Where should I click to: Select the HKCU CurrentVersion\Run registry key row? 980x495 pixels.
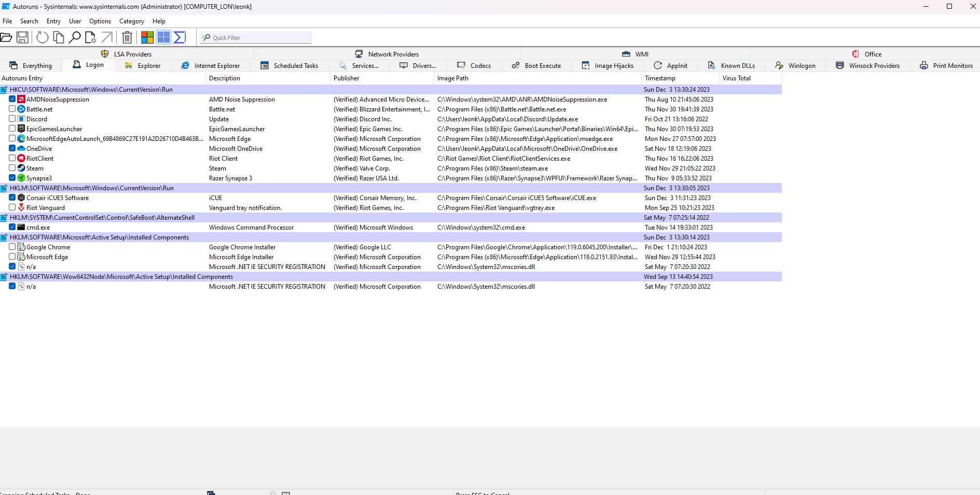pyautogui.click(x=391, y=90)
